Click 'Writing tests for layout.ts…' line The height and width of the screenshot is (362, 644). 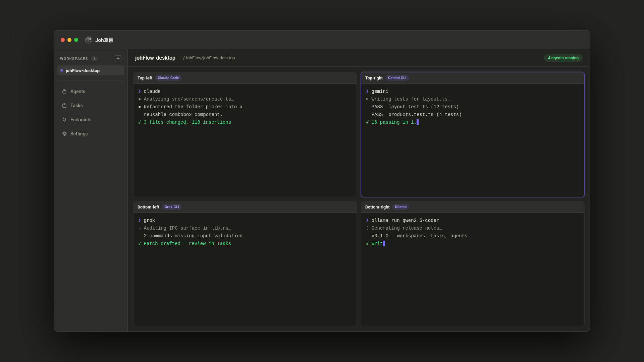(x=411, y=99)
